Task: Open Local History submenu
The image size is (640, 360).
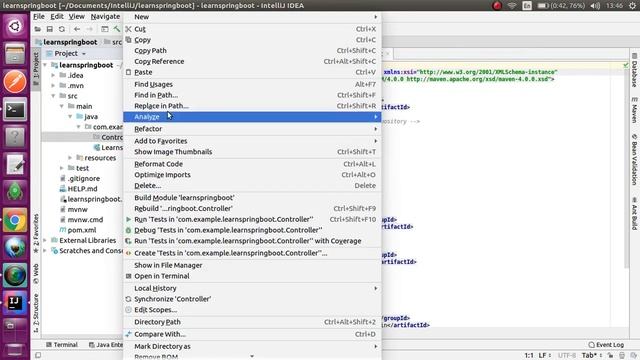Action: pyautogui.click(x=252, y=288)
